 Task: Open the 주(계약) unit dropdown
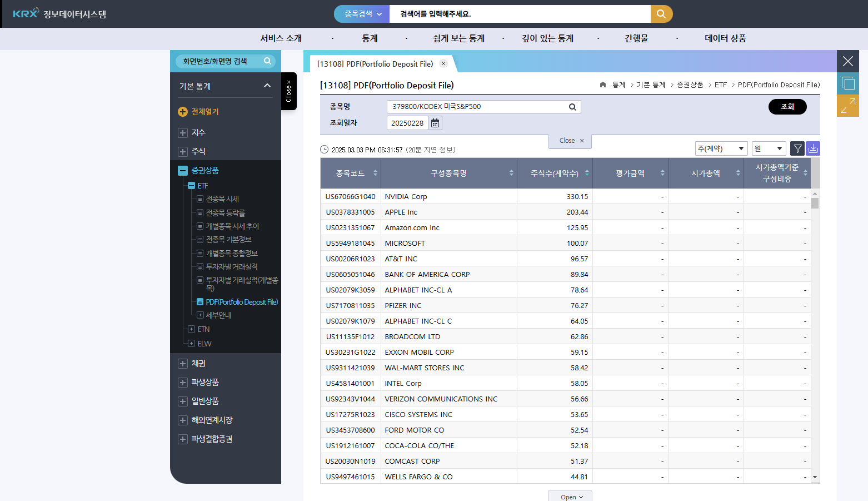pos(721,148)
